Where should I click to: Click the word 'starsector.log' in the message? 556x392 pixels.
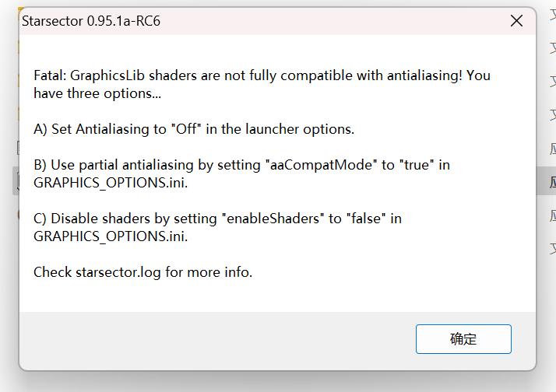[117, 272]
